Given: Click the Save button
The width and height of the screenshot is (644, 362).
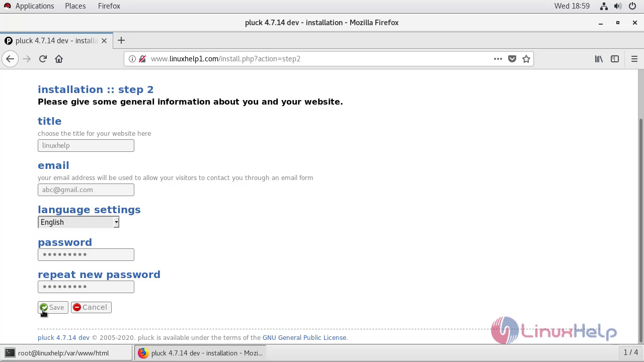Looking at the screenshot, I should (53, 307).
